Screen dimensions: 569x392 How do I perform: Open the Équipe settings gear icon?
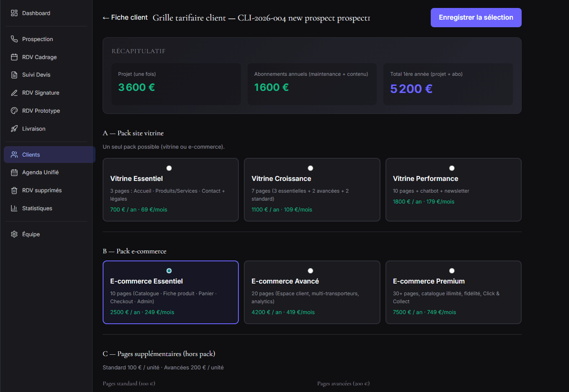(14, 234)
